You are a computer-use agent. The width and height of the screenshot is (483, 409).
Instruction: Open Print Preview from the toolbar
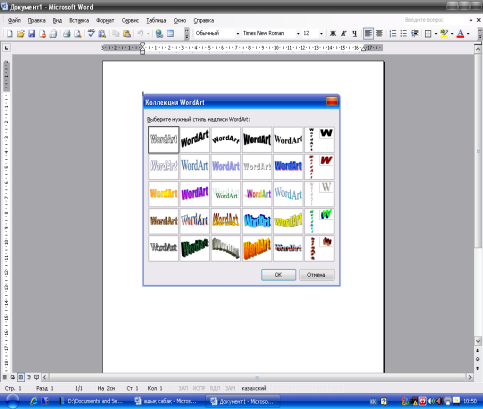coord(78,34)
